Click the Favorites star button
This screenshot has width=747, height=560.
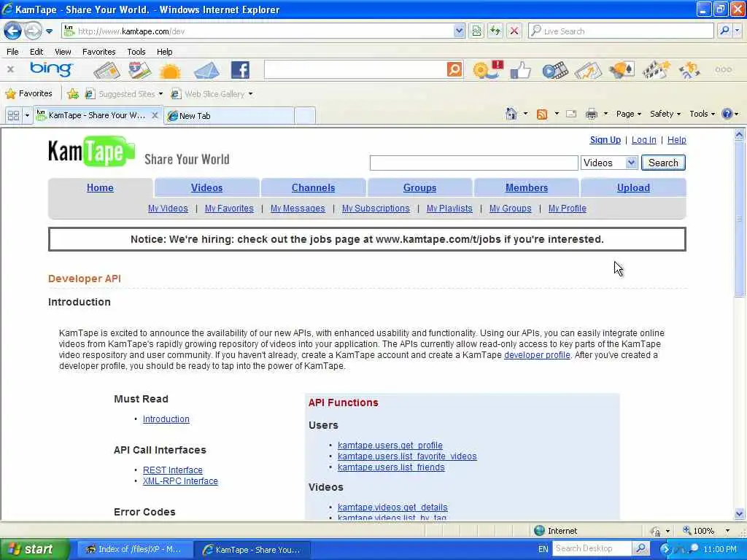point(28,93)
